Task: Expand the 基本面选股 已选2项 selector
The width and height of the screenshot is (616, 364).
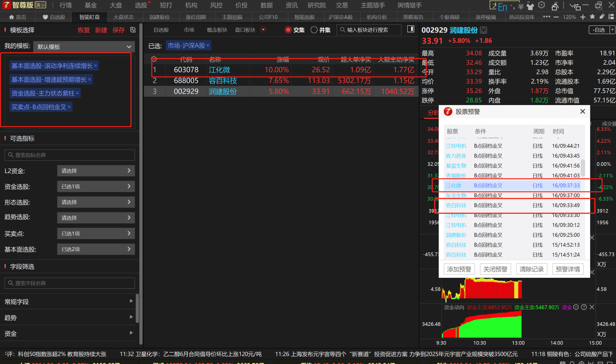Action: 96,249
